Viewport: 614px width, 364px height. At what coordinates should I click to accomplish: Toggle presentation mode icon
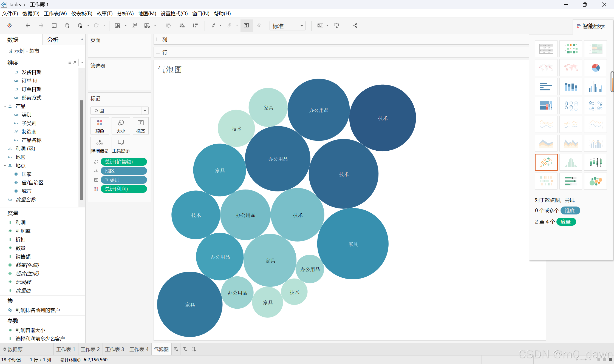336,25
